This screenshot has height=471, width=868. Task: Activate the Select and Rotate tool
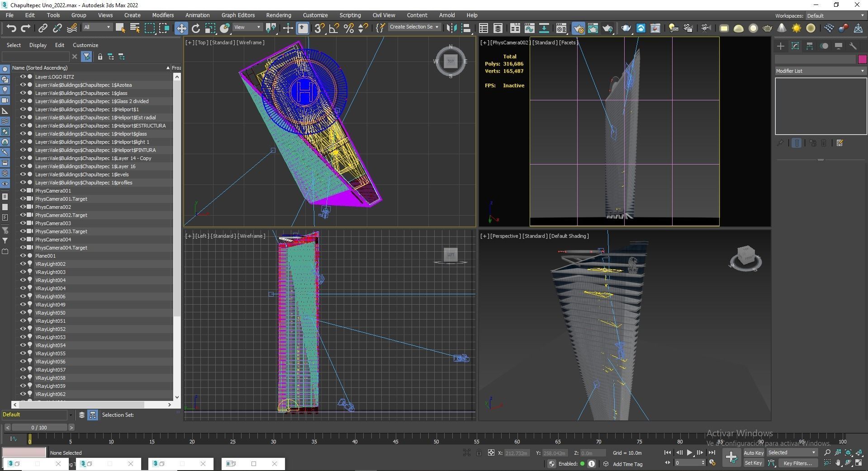(x=195, y=28)
